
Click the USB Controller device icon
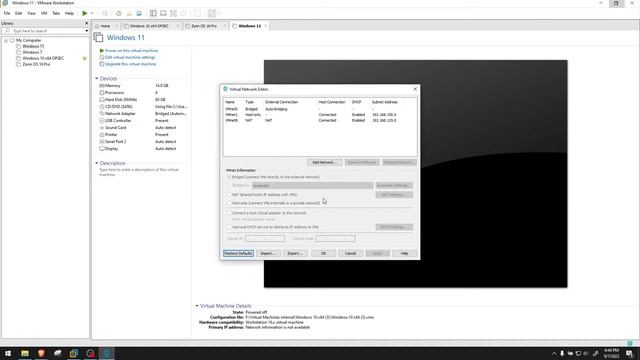click(x=102, y=120)
